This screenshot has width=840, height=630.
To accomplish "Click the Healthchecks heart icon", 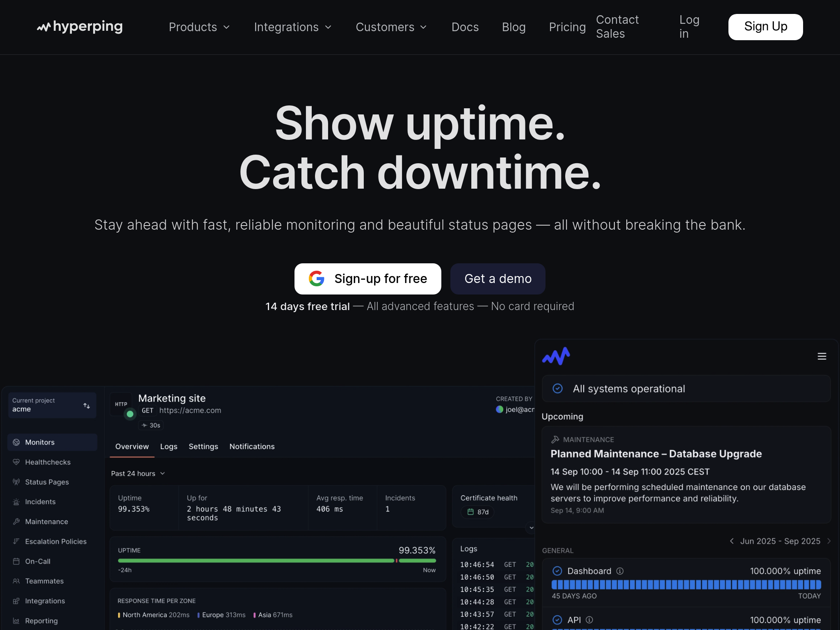I will pyautogui.click(x=16, y=462).
